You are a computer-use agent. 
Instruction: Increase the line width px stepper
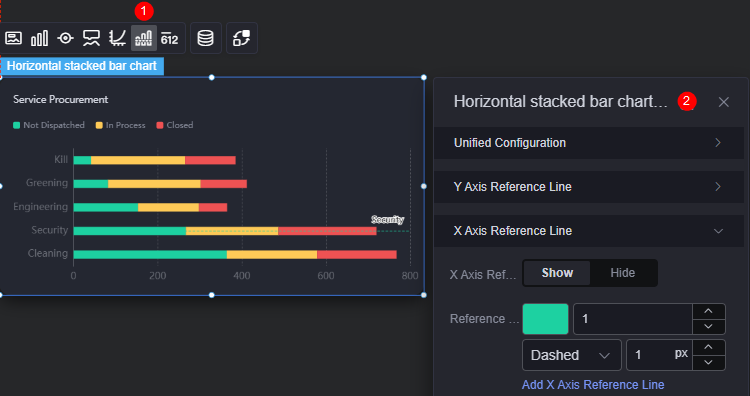[708, 348]
